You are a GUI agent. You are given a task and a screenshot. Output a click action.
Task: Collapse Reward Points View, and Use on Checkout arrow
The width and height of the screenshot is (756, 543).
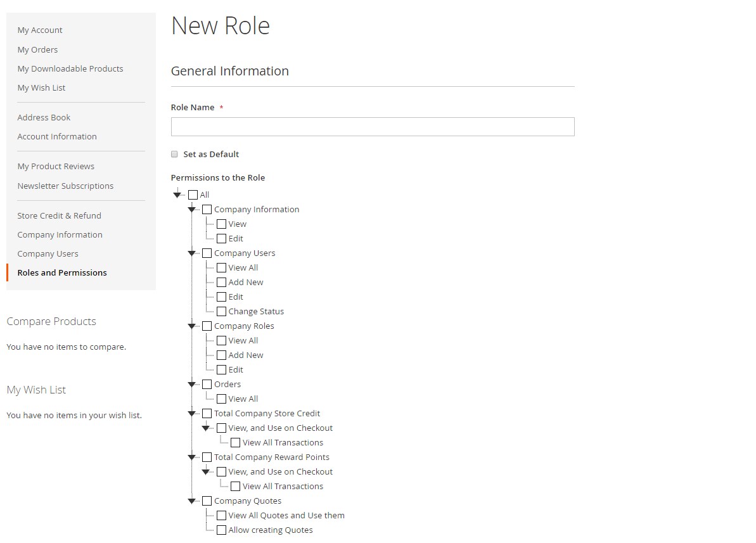point(206,471)
